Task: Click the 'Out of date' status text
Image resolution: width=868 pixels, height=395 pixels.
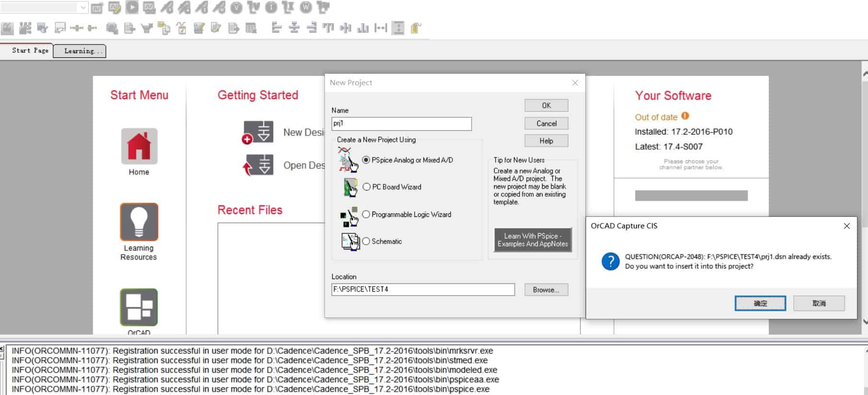Action: [656, 117]
